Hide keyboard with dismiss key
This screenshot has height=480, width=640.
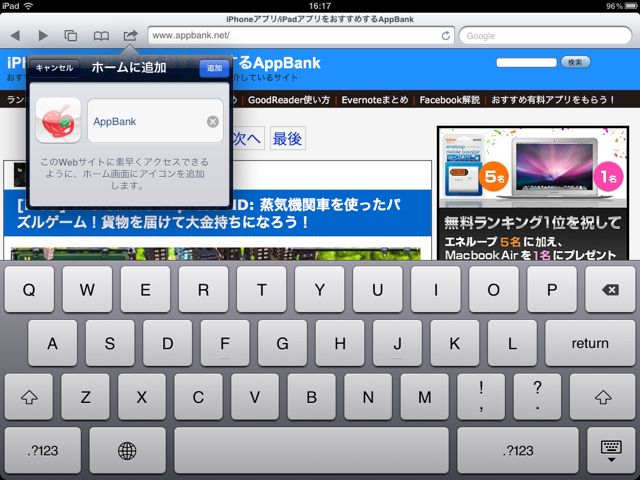point(611,451)
